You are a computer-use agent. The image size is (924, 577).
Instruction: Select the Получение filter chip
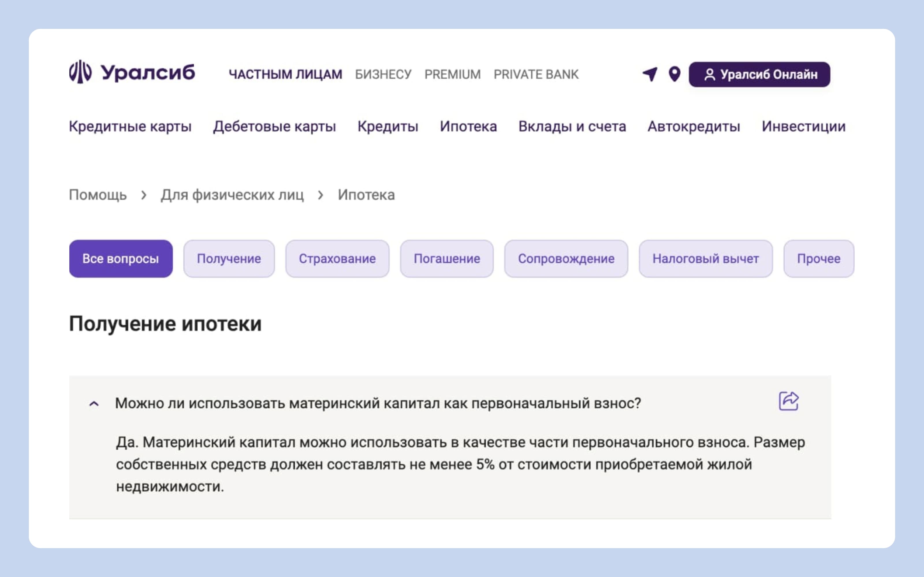(x=229, y=259)
